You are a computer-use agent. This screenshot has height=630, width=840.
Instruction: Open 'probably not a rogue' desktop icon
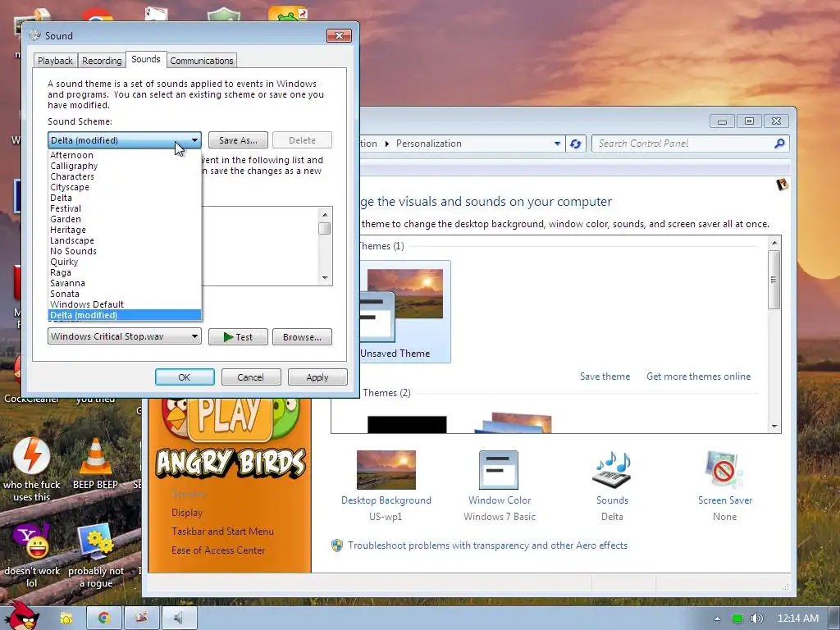pos(96,555)
